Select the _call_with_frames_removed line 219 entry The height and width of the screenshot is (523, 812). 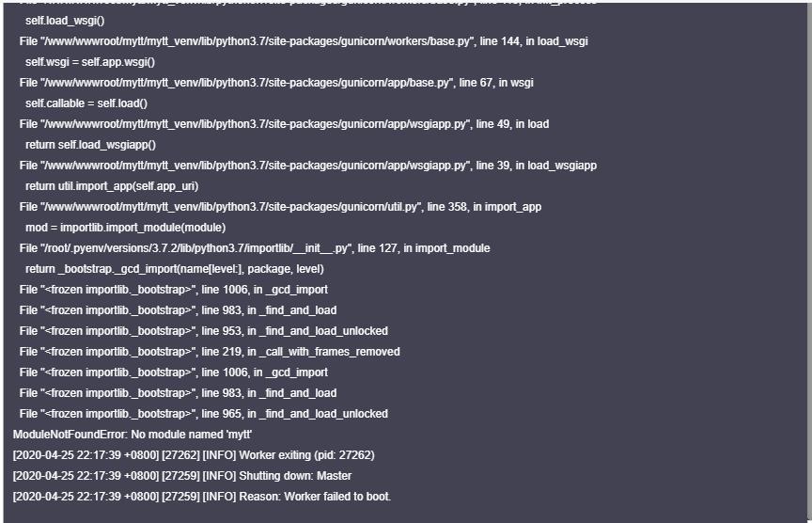pyautogui.click(x=210, y=352)
